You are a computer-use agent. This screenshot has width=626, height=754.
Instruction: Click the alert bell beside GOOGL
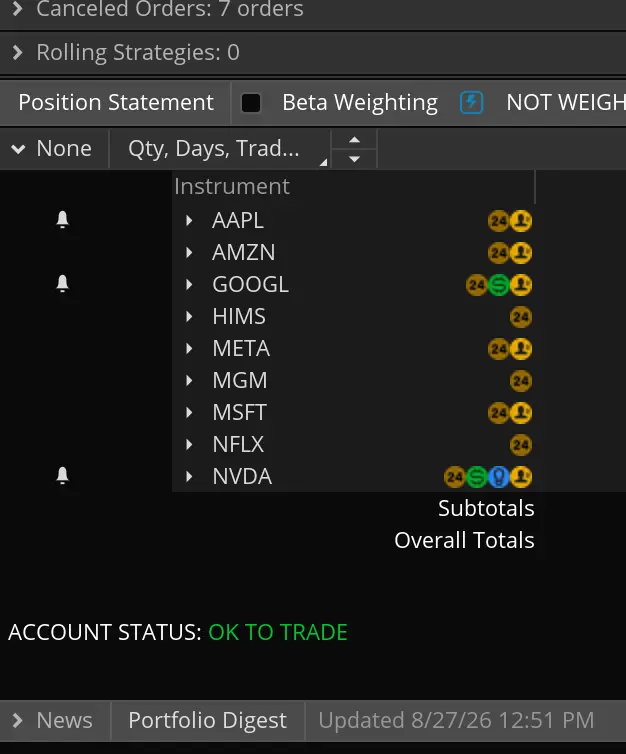(63, 284)
